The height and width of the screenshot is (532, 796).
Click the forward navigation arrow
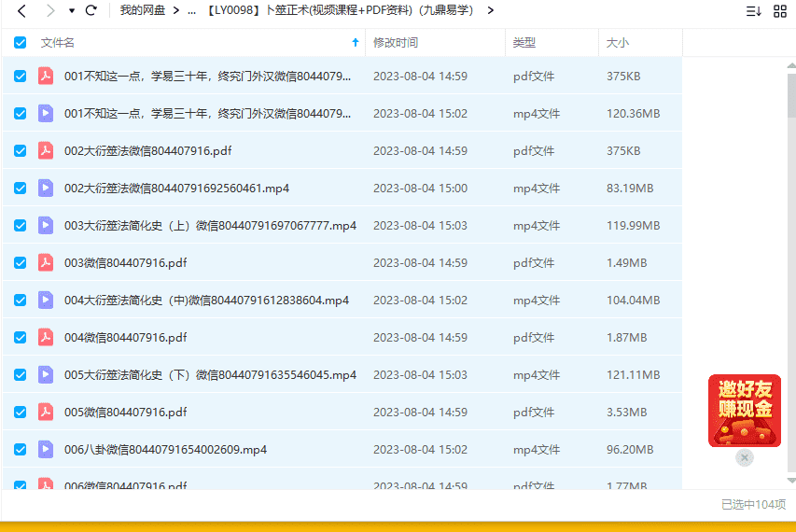[x=49, y=10]
